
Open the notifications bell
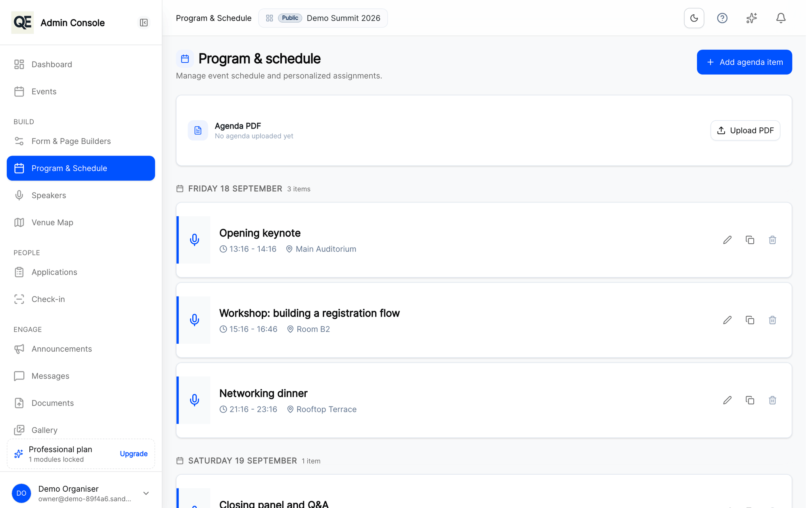[781, 18]
